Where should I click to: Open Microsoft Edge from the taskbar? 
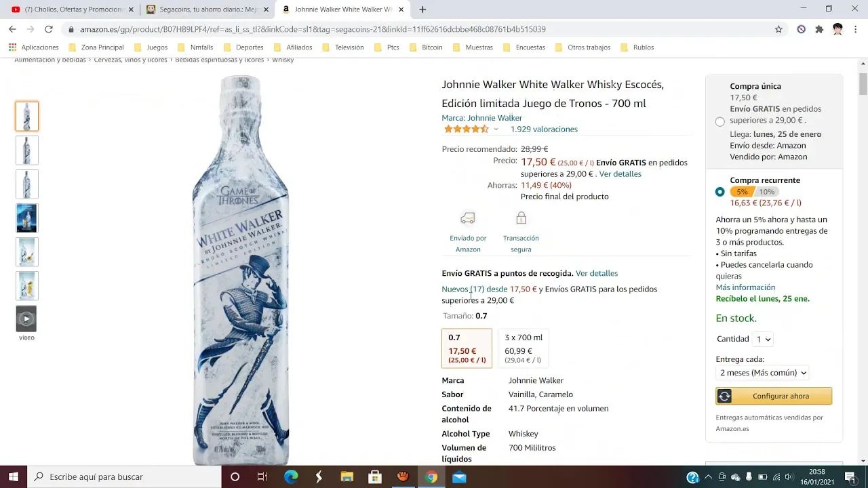pyautogui.click(x=291, y=477)
